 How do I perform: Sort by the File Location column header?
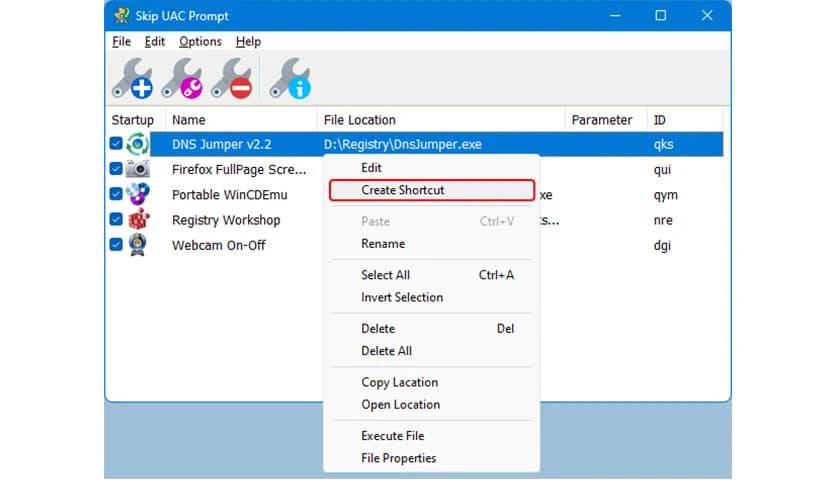tap(441, 120)
